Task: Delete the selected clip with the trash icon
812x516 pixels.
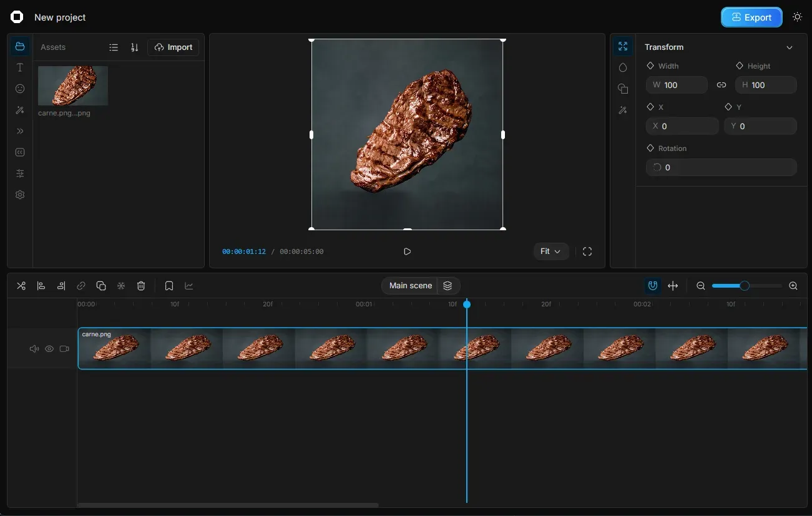Action: [141, 286]
